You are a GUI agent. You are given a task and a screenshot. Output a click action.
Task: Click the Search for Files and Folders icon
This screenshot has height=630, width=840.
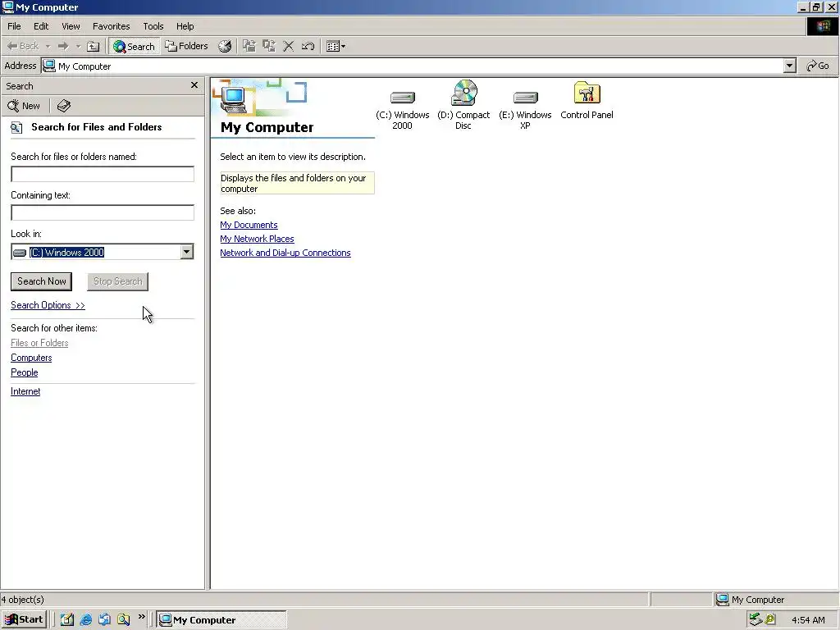coord(16,127)
